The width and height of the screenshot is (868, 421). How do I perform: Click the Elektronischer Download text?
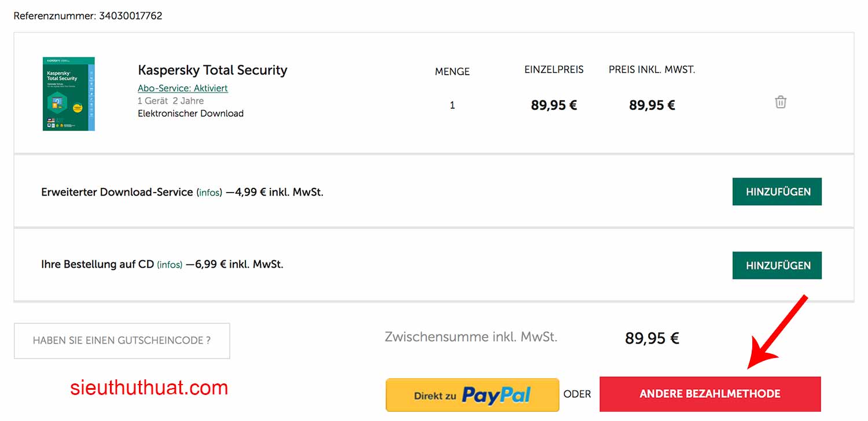point(190,113)
